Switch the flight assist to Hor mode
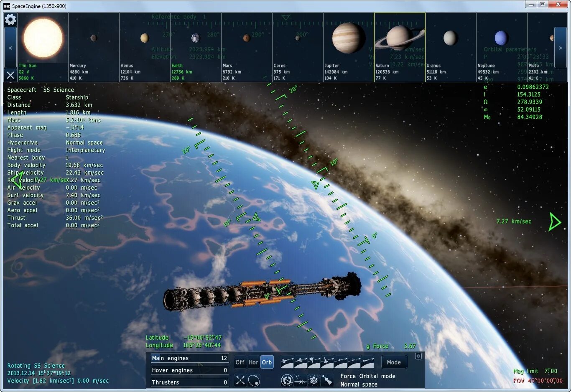571x392 pixels. click(253, 362)
